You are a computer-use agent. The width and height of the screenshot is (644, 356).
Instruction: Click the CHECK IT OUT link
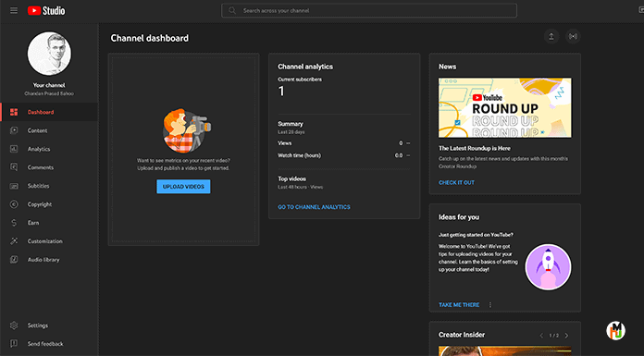click(x=456, y=183)
